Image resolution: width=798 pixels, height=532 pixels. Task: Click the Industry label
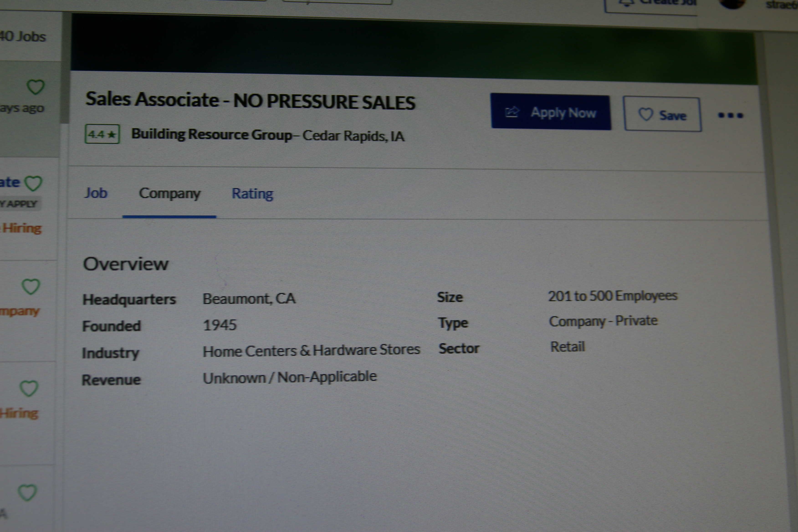point(111,353)
